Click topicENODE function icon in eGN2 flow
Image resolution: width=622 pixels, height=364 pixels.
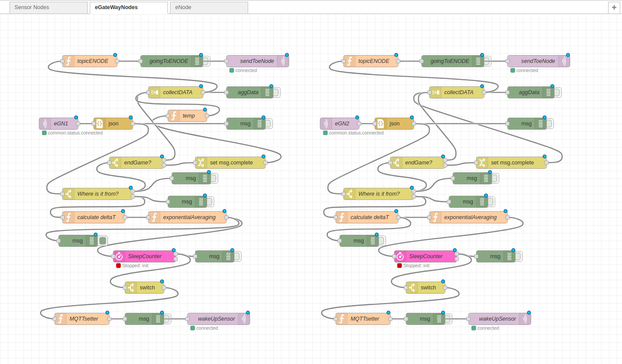pyautogui.click(x=349, y=61)
